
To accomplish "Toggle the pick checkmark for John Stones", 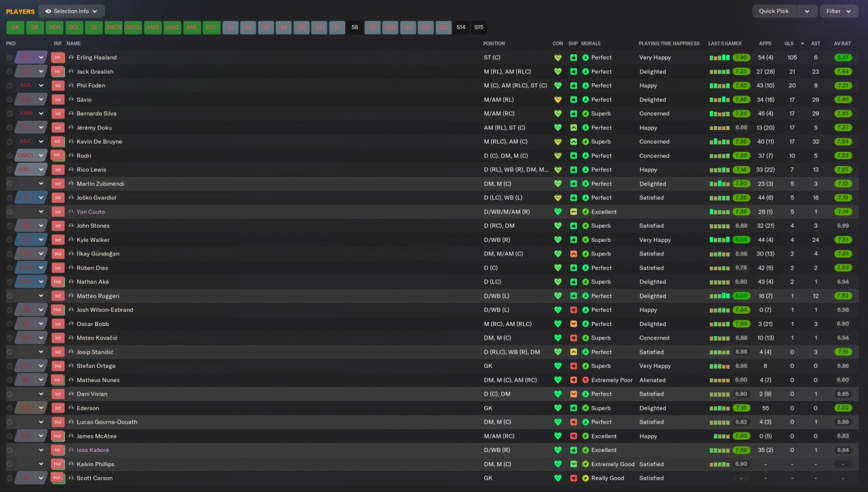I will pyautogui.click(x=9, y=226).
